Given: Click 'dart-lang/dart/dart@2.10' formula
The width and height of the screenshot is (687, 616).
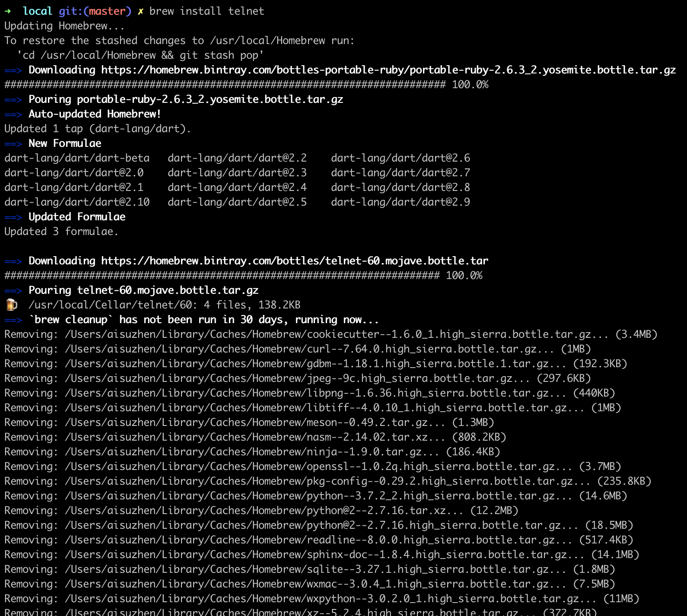Looking at the screenshot, I should pos(77,202).
